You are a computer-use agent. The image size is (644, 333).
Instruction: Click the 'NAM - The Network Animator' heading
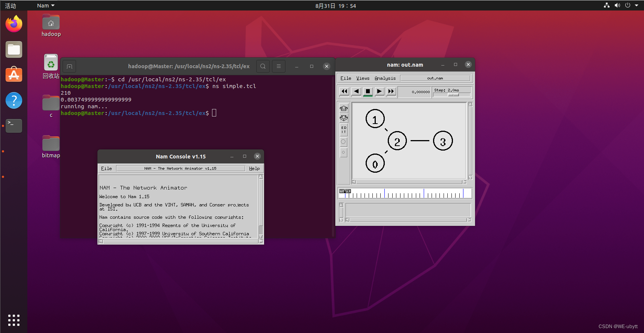click(143, 188)
